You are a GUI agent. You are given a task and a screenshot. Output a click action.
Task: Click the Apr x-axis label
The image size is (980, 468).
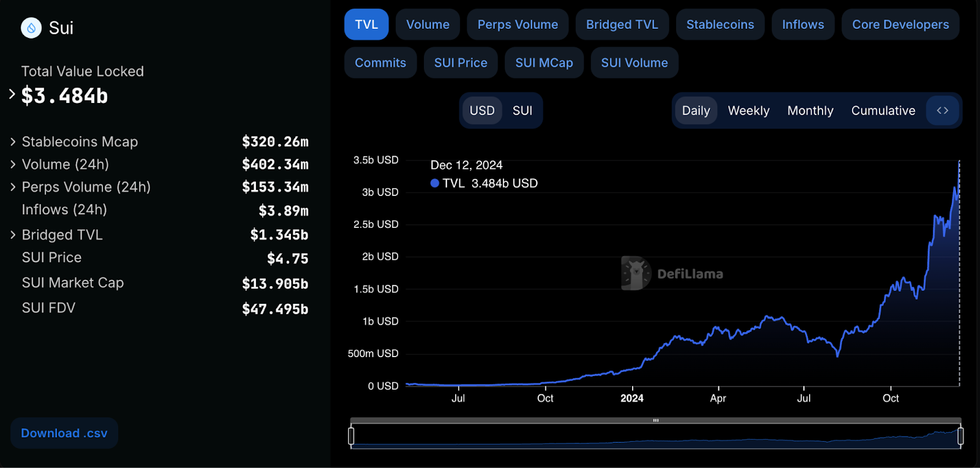(x=718, y=398)
